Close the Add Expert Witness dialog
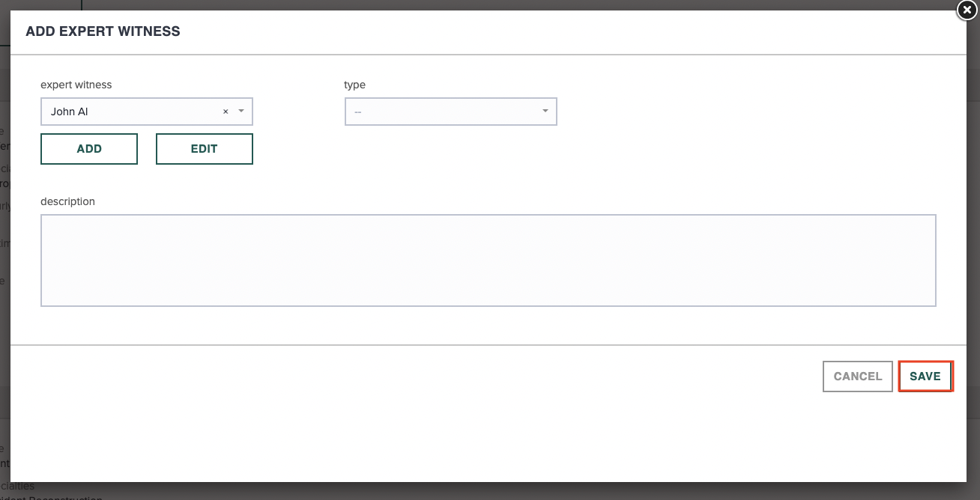Viewport: 980px width, 500px height. pos(967,10)
